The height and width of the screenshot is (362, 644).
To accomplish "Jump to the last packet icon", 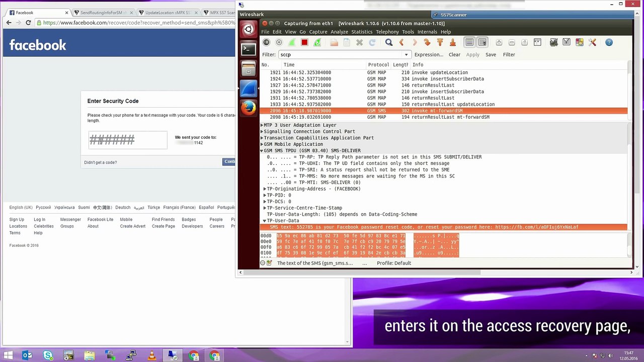I will 452,43.
